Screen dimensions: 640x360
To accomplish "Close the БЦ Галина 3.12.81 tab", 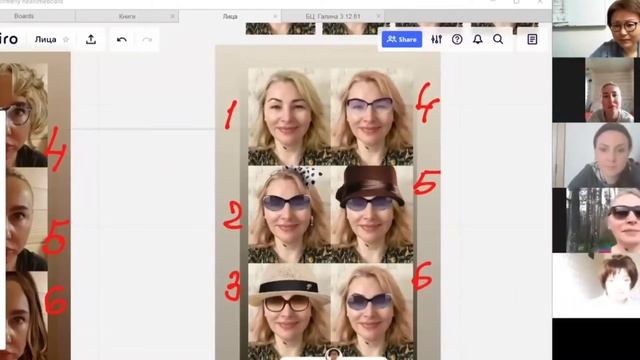I will point(378,16).
